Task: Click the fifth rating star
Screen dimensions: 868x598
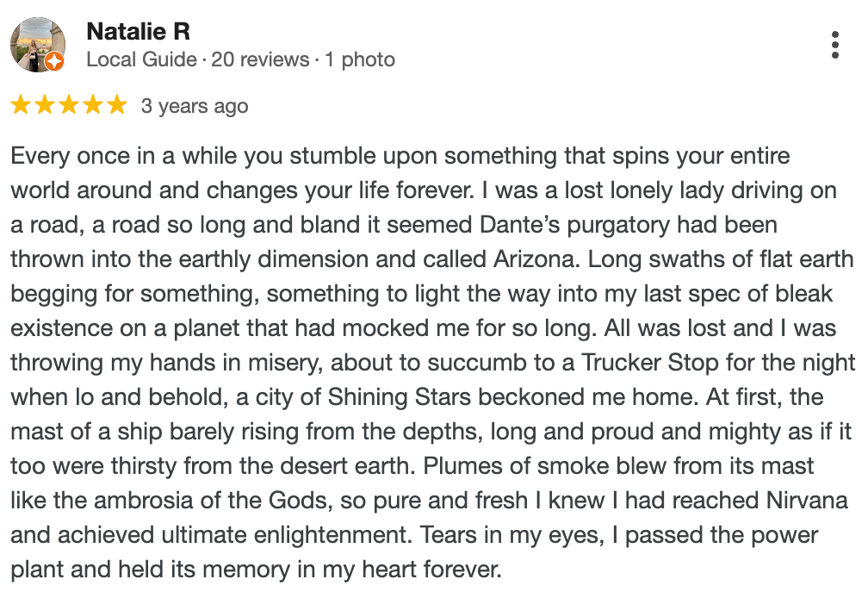Action: pyautogui.click(x=116, y=106)
